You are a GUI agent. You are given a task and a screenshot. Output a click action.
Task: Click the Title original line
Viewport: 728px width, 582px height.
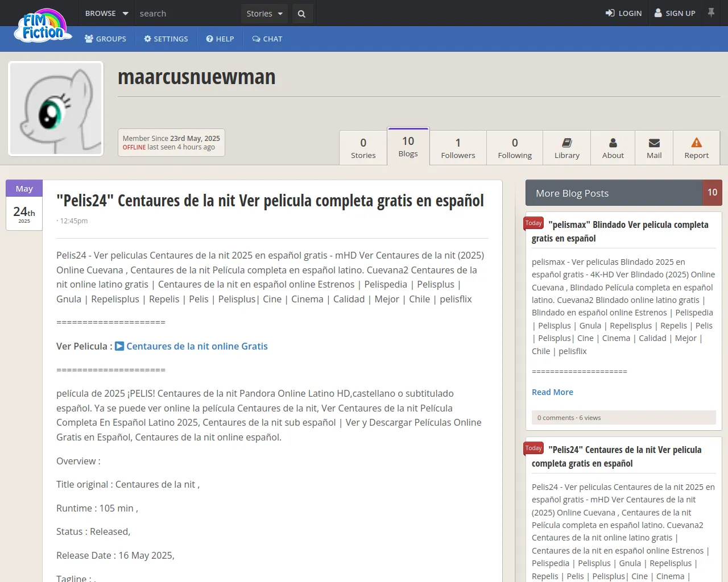point(128,484)
